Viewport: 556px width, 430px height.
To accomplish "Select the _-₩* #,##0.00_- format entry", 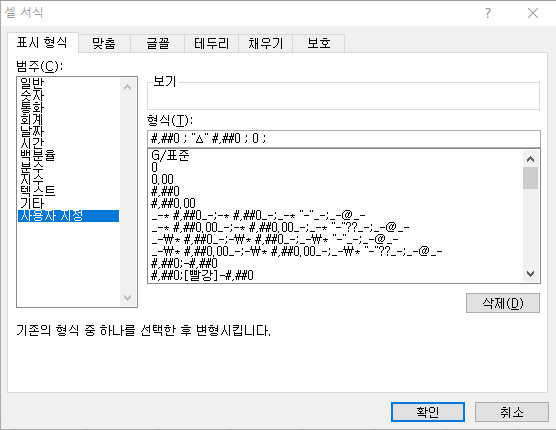I will click(335, 252).
